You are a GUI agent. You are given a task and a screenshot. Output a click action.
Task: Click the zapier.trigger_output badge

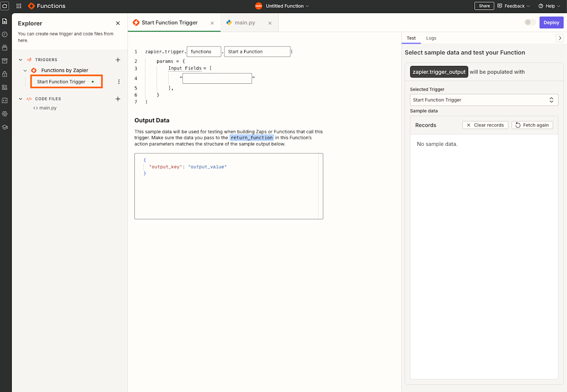coord(439,72)
